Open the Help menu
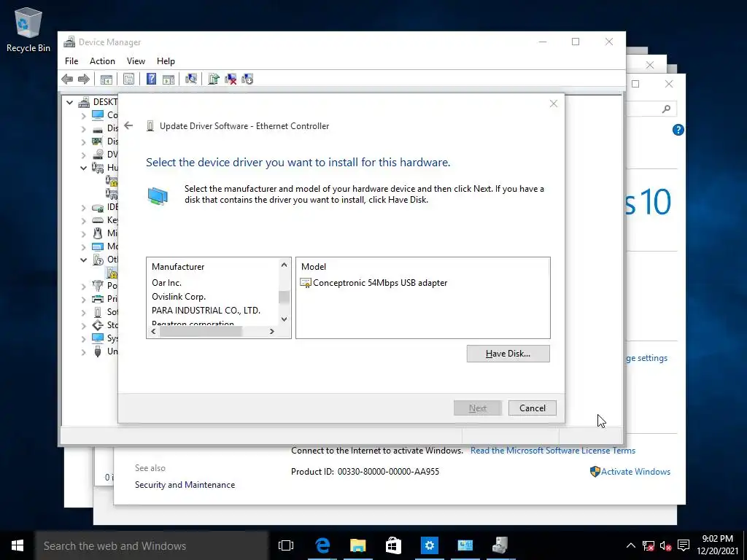 point(166,61)
